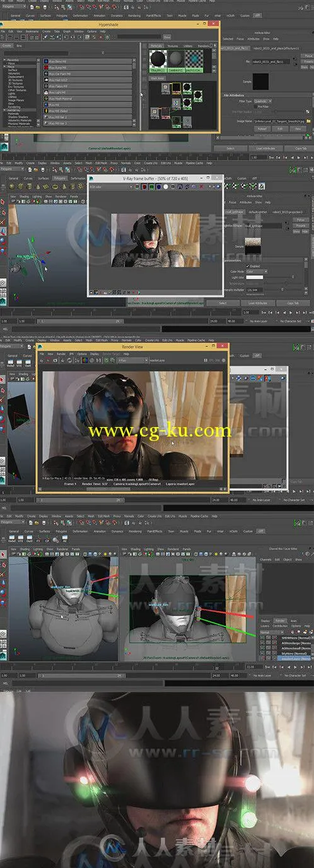Open the Normal blend mode dropdown in Layer Editor
This screenshot has height=868, width=314.
(272, 633)
